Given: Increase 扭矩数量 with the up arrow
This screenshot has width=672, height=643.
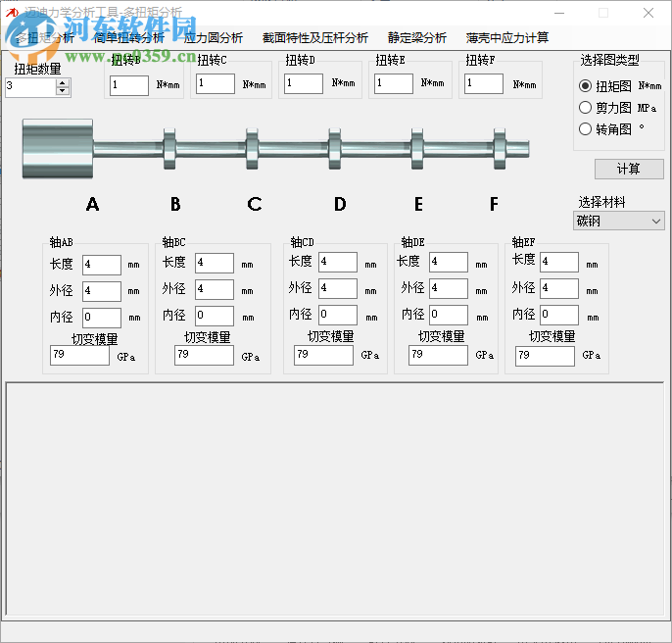Looking at the screenshot, I should pos(63,82).
